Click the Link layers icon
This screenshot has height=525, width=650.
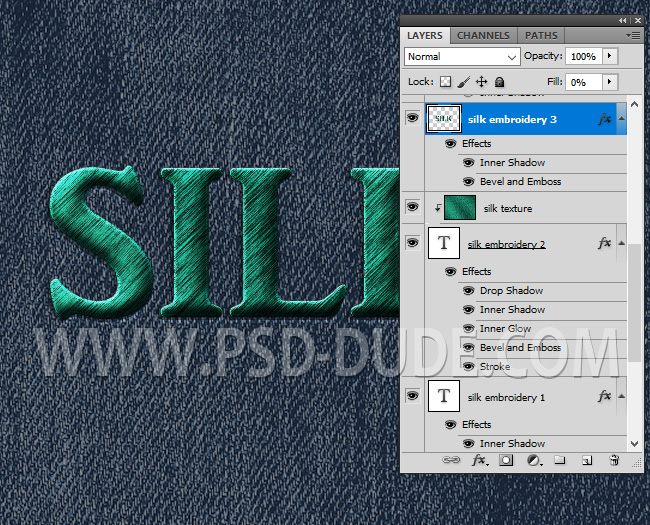pyautogui.click(x=453, y=461)
